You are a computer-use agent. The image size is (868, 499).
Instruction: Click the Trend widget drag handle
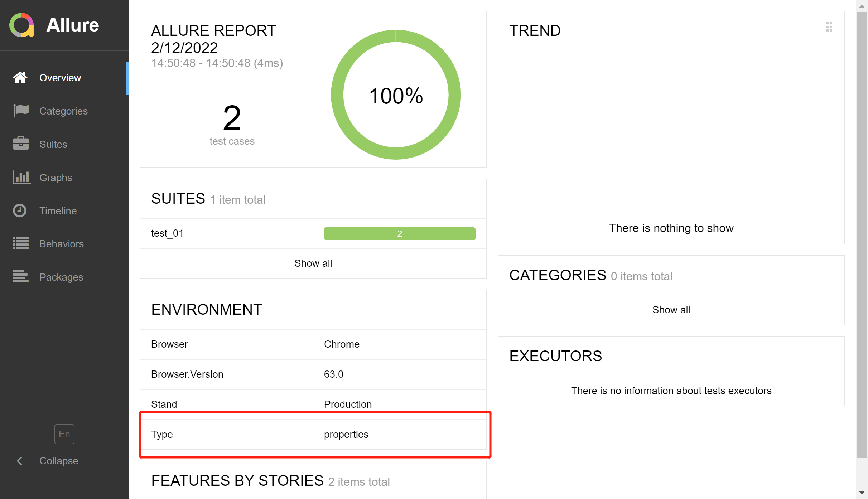pyautogui.click(x=829, y=27)
